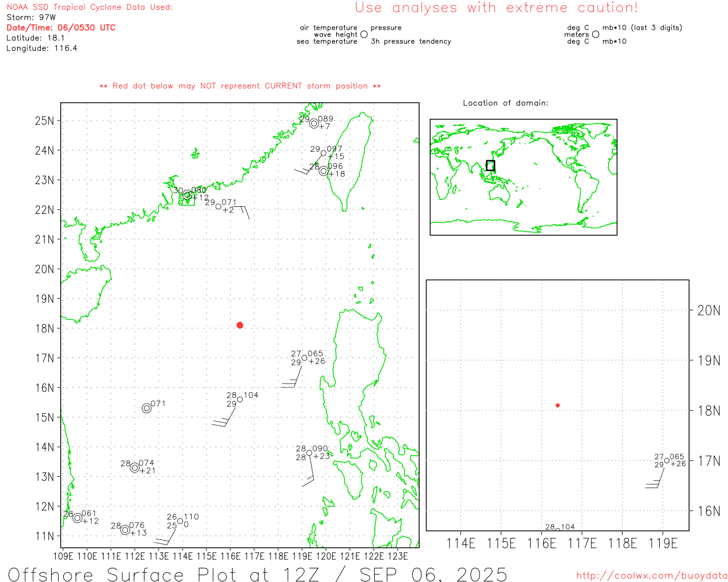Select the station circle labeled 090 +23

pos(309,452)
